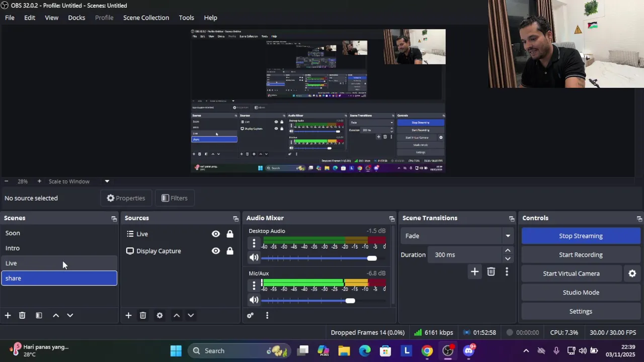This screenshot has width=644, height=362.
Task: Remove scene transition with trash icon
Action: pos(491,272)
